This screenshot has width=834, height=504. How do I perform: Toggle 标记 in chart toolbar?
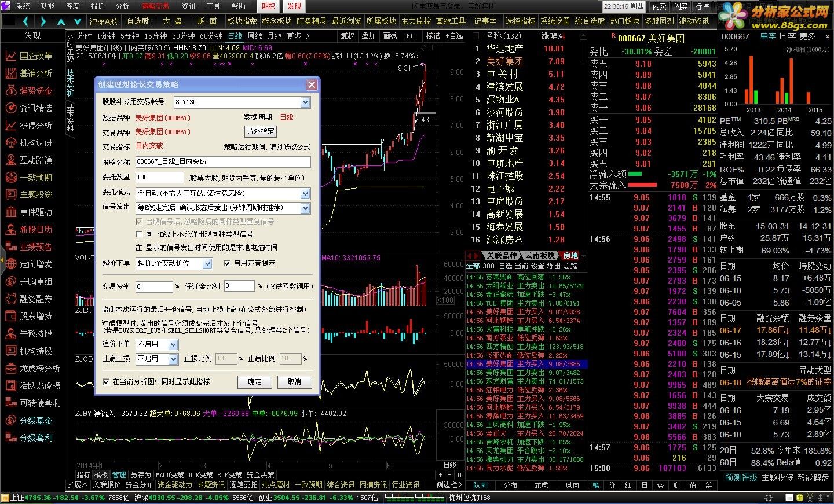coord(433,36)
